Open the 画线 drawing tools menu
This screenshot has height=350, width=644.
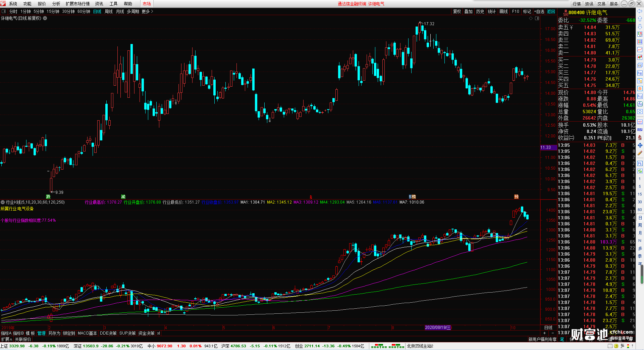pyautogui.click(x=503, y=11)
